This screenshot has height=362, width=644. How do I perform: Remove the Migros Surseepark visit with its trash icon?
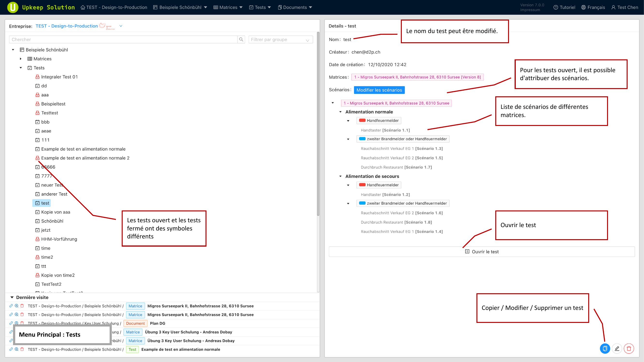[x=22, y=306]
